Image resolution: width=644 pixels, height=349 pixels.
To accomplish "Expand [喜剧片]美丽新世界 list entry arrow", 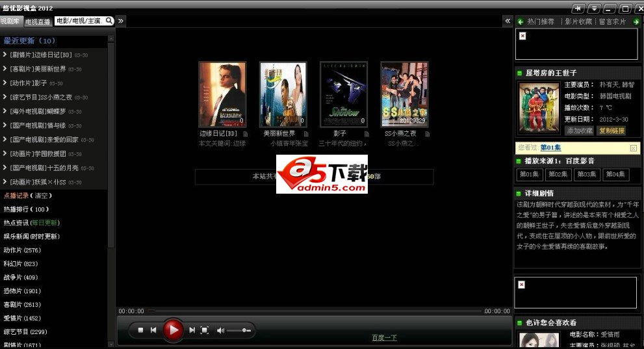I will pos(5,69).
